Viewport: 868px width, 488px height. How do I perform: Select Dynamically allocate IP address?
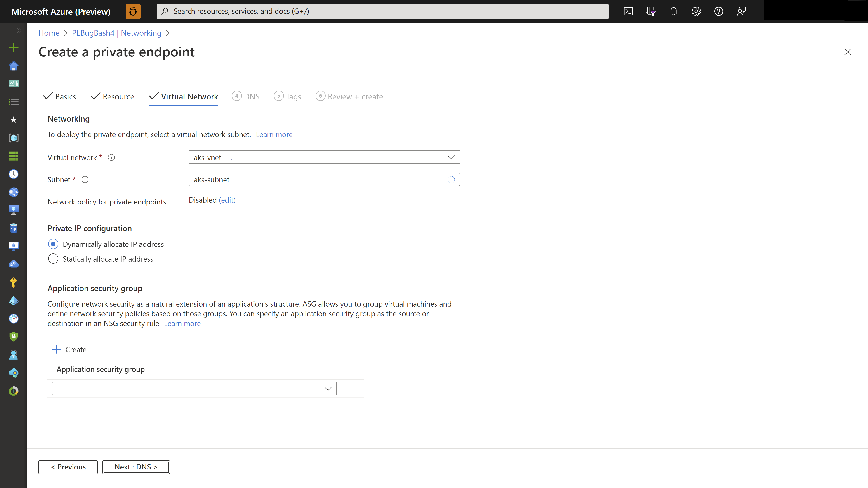53,244
